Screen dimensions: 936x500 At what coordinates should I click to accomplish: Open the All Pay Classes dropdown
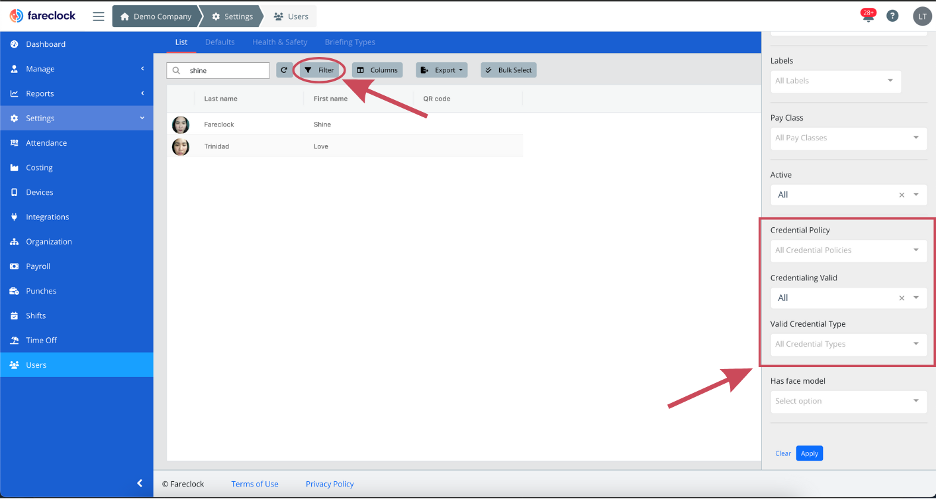pyautogui.click(x=848, y=138)
